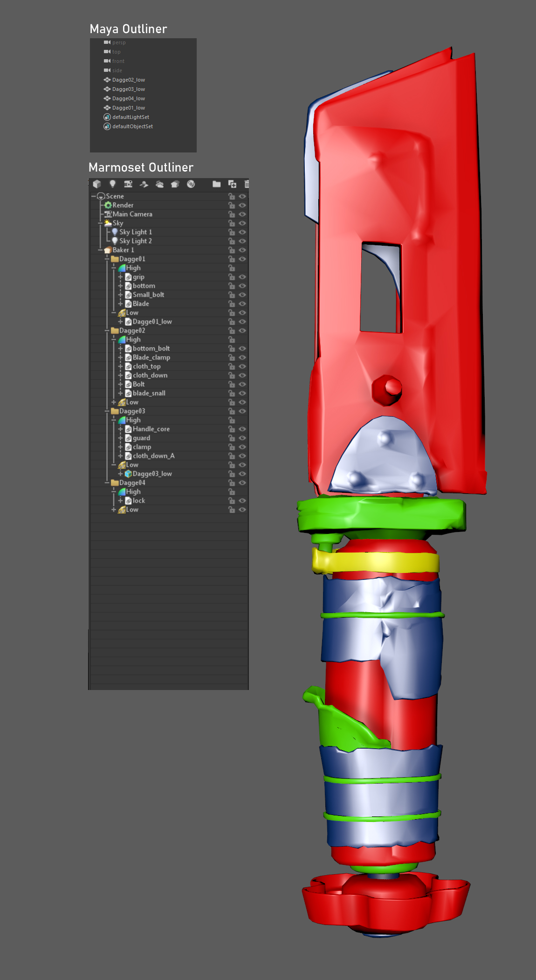The width and height of the screenshot is (536, 980).
Task: Hide the Main Camera via eye icon
Action: point(242,214)
